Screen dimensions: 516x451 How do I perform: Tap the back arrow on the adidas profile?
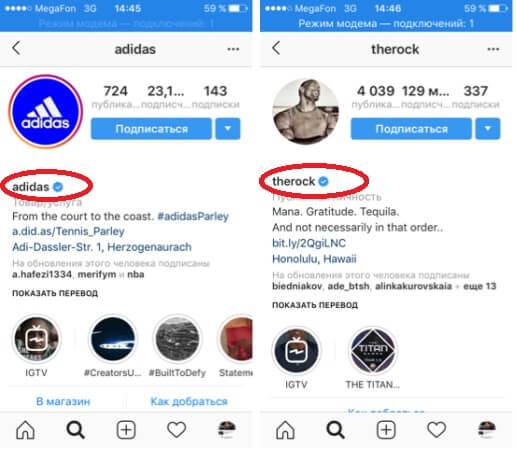click(16, 48)
